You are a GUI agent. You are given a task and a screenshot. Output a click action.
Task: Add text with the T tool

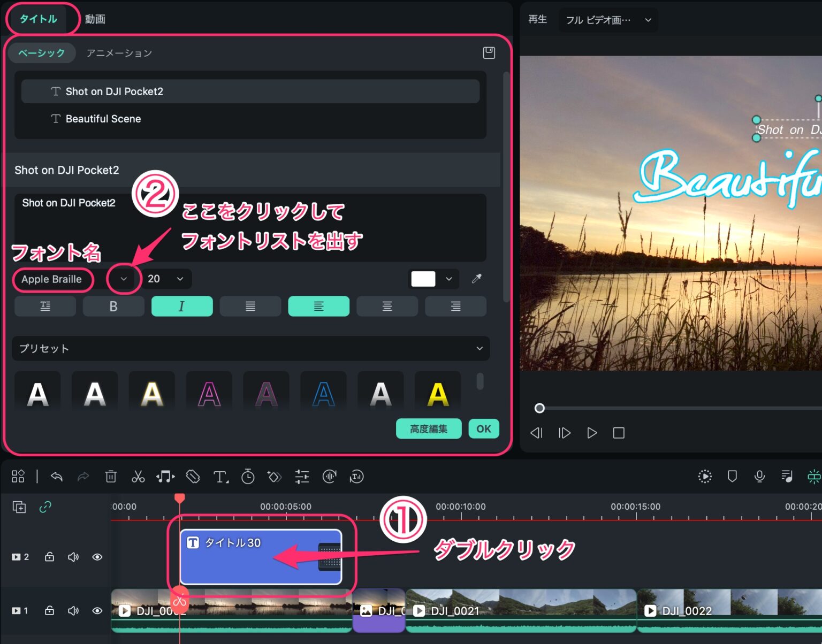(x=220, y=477)
